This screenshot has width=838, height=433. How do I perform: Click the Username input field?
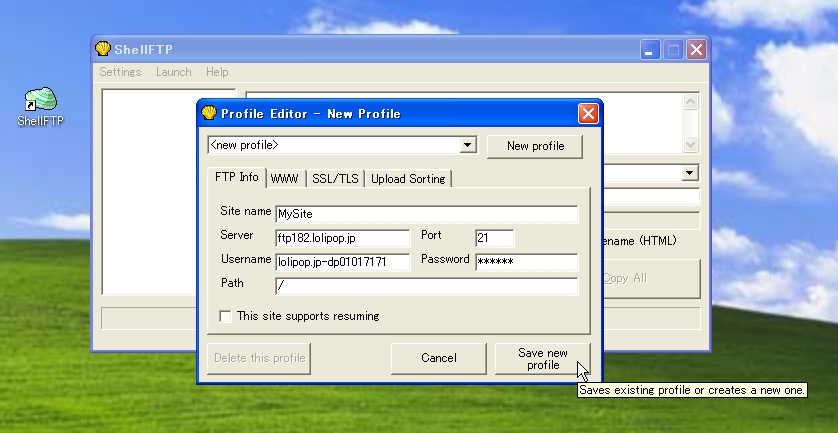[x=343, y=262]
